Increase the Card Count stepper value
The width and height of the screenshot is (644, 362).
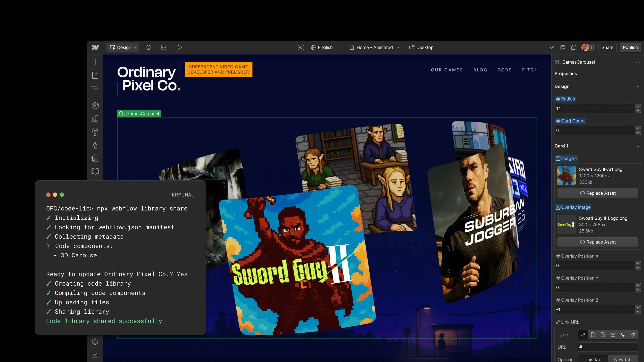(638, 128)
